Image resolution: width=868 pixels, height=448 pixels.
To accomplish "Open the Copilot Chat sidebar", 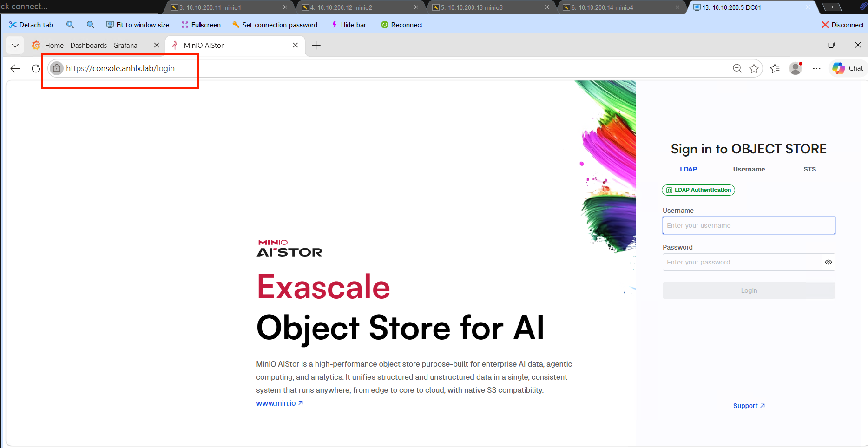I will tap(848, 68).
